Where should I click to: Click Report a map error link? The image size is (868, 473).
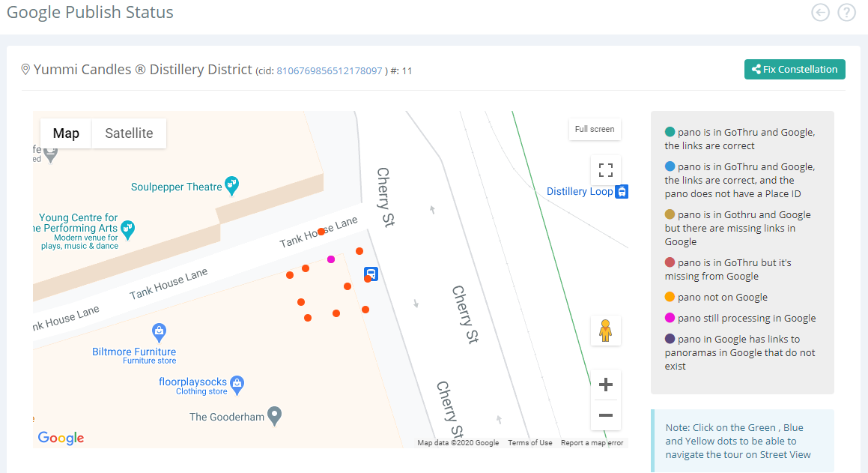[592, 442]
